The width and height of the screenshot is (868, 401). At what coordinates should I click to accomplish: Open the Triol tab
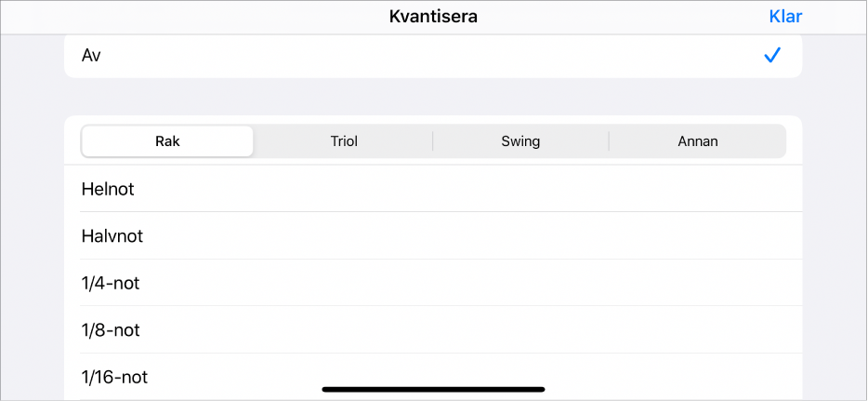point(344,141)
